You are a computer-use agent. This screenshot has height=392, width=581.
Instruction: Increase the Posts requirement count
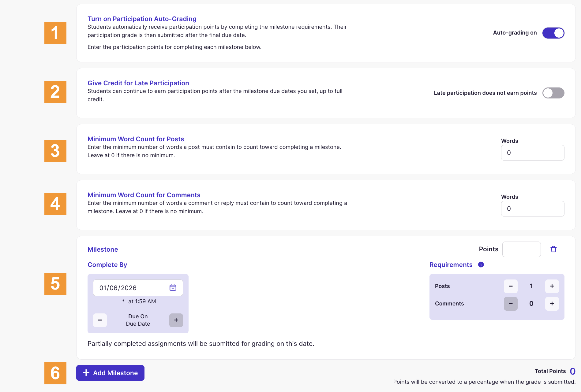click(552, 286)
